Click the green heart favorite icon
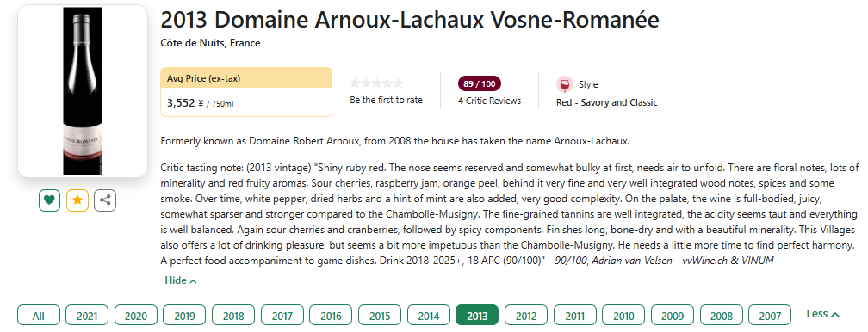 pyautogui.click(x=49, y=200)
